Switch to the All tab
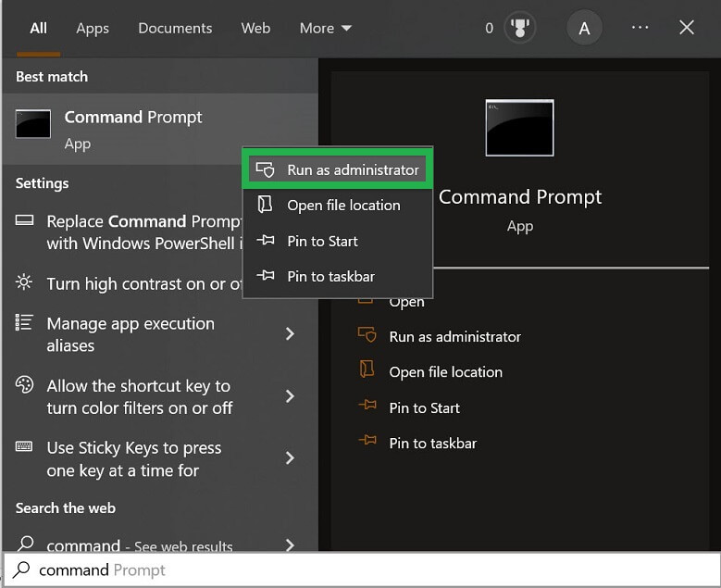Viewport: 721px width, 588px height. coord(38,28)
